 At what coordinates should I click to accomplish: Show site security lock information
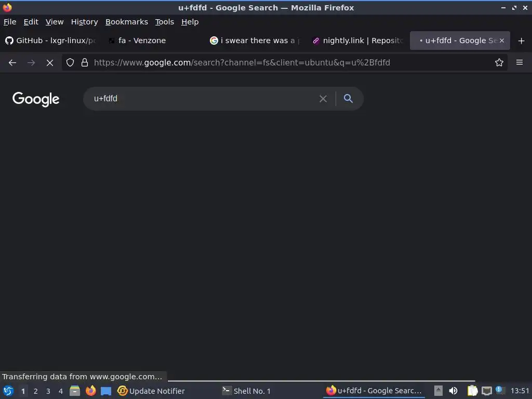tap(85, 62)
